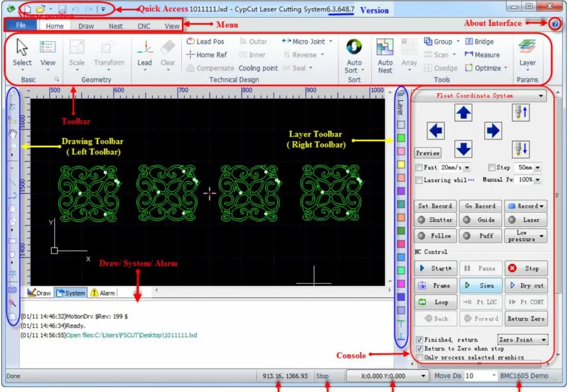Switch to the Draw ribbon tab
This screenshot has height=392, width=568.
tap(85, 25)
